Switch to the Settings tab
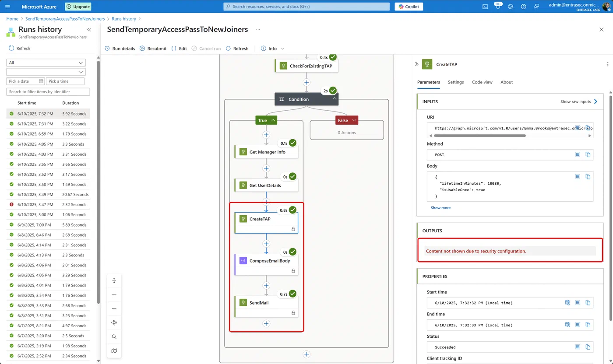613x364 pixels. (x=456, y=82)
